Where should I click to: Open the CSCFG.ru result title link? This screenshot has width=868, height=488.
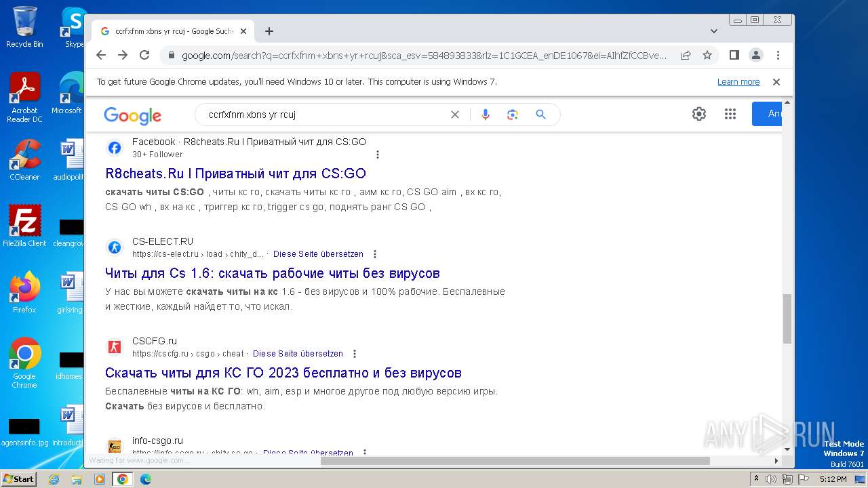coord(283,373)
